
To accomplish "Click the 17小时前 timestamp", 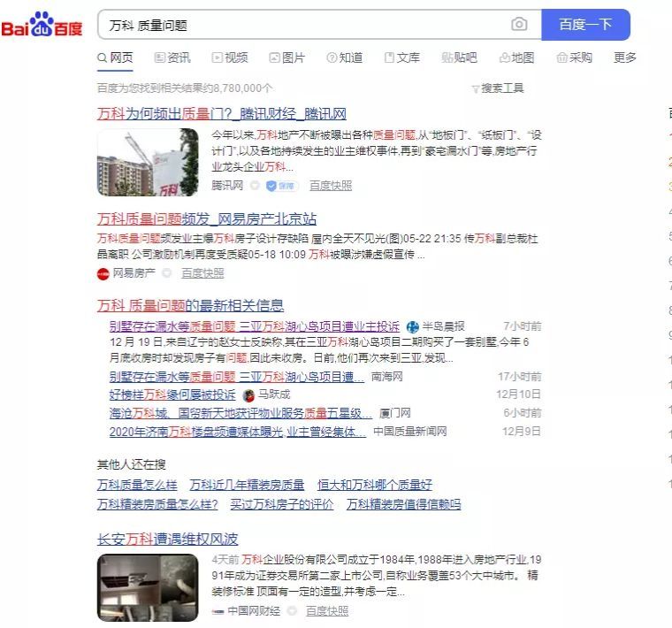I will coord(519,377).
